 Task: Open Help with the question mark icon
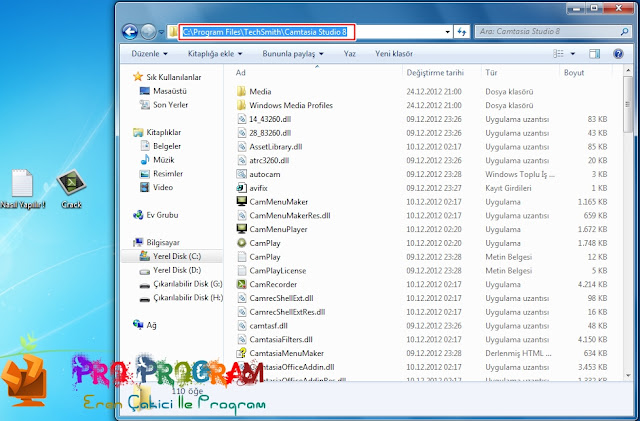point(618,53)
